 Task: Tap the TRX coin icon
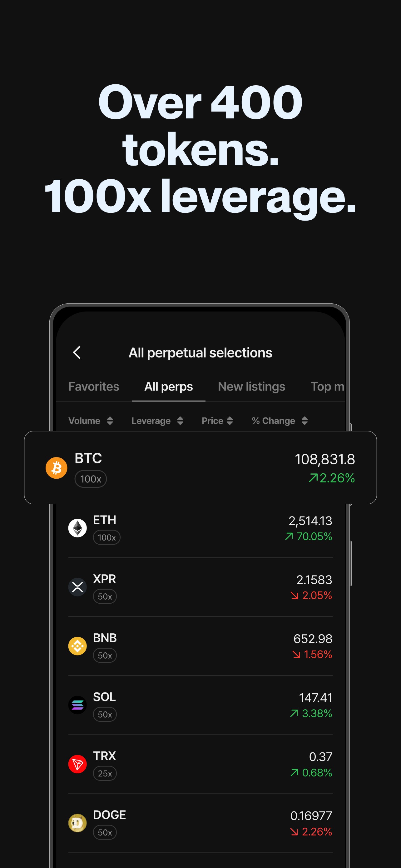(77, 764)
